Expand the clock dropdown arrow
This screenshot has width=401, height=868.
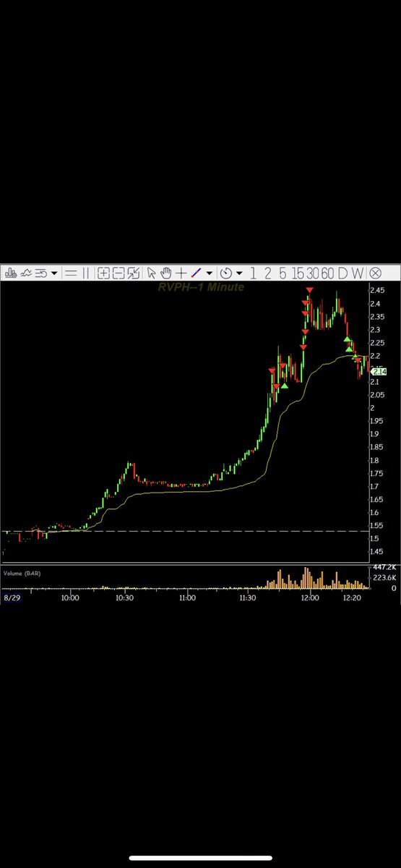(x=238, y=273)
